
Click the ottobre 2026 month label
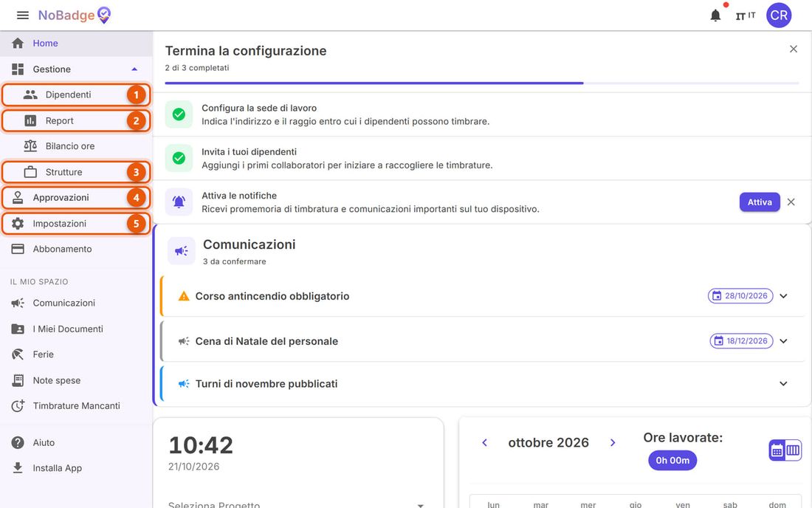coord(548,443)
